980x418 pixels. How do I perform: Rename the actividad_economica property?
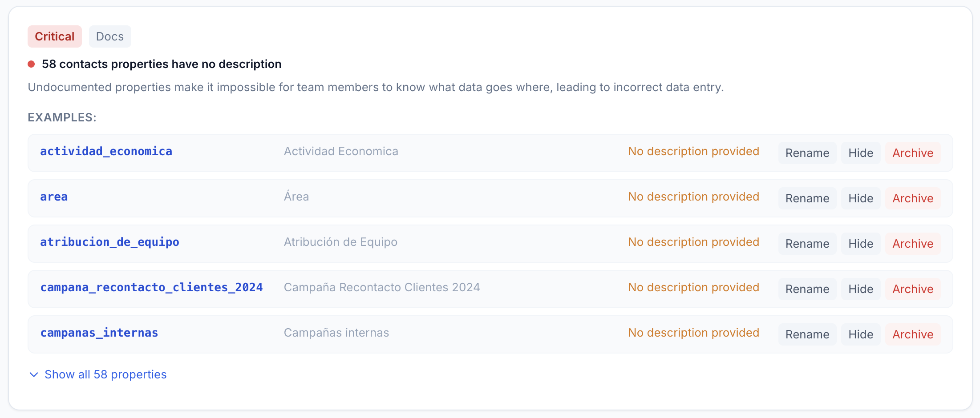tap(807, 153)
